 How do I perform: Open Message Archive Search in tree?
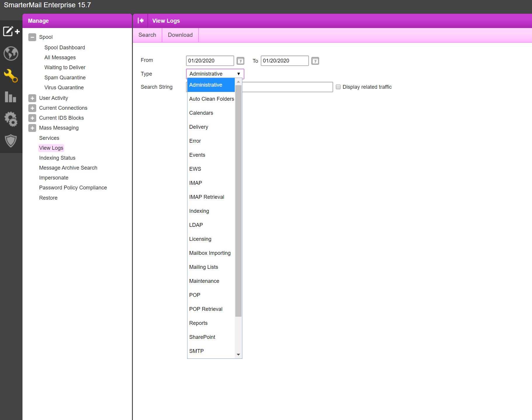68,168
